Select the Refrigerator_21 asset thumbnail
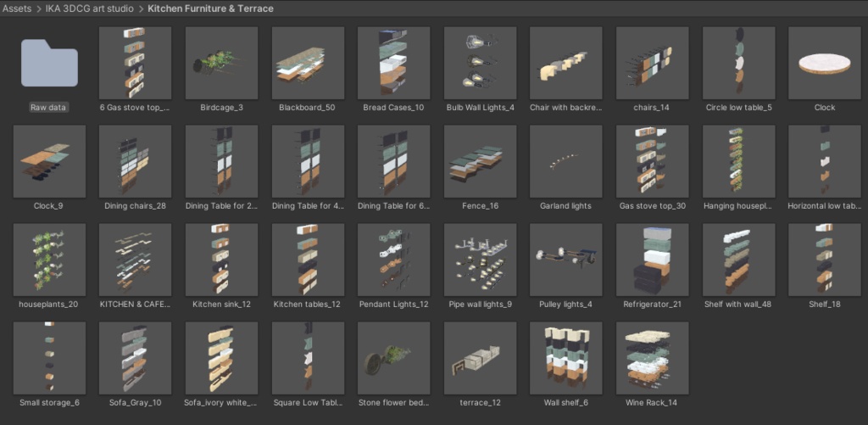This screenshot has width=868, height=425. pos(652,260)
